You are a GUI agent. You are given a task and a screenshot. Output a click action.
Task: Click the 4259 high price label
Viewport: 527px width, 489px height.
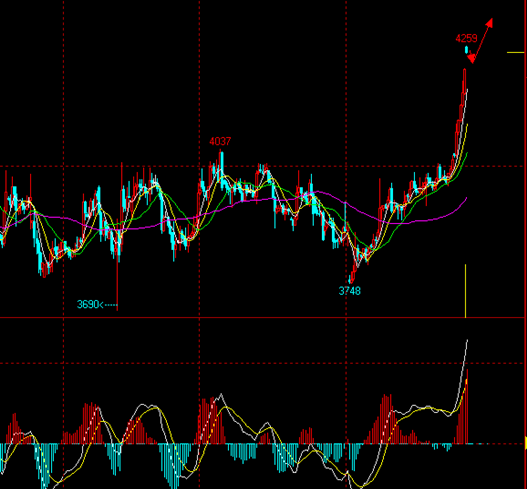pos(466,38)
